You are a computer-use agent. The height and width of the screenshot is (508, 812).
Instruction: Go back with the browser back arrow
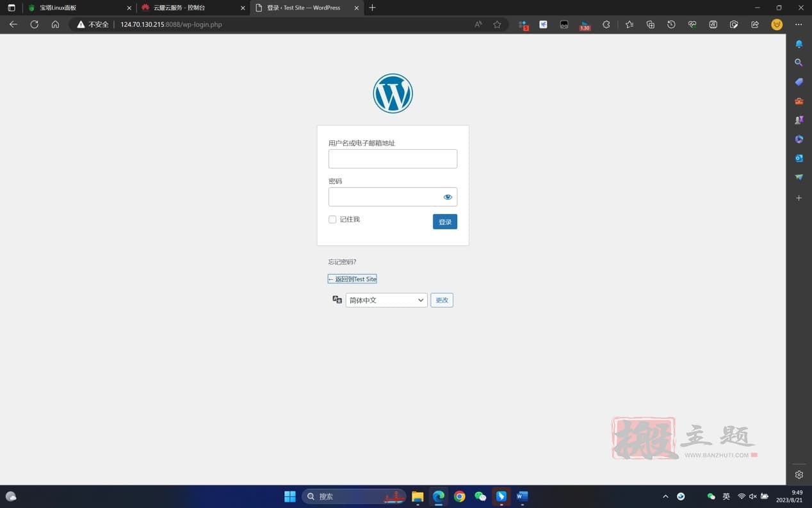point(13,24)
